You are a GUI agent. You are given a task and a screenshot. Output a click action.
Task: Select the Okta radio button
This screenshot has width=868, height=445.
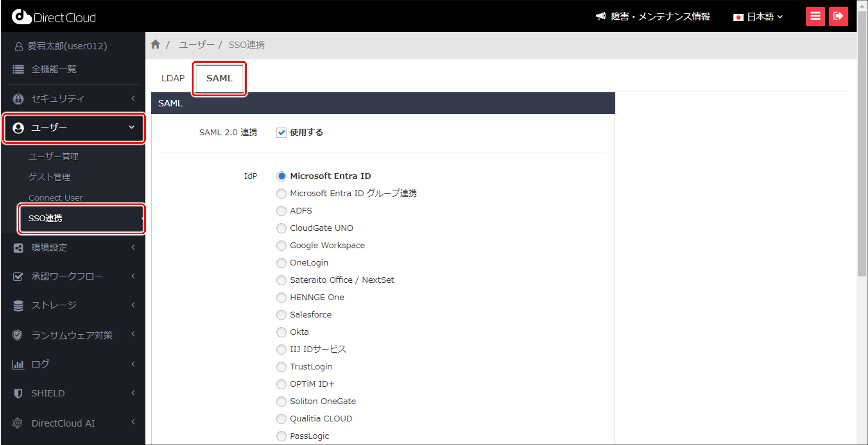coord(282,332)
